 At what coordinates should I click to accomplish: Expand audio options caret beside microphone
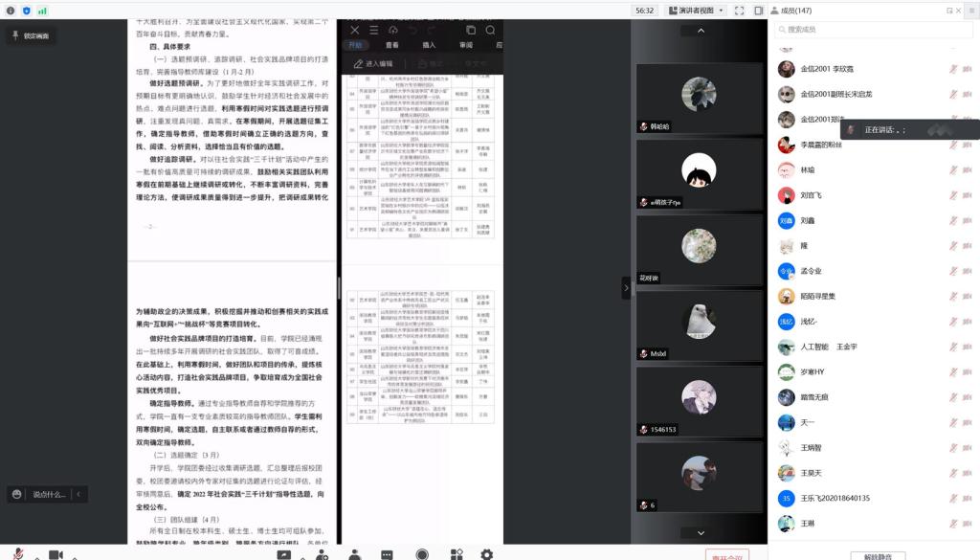point(37,556)
